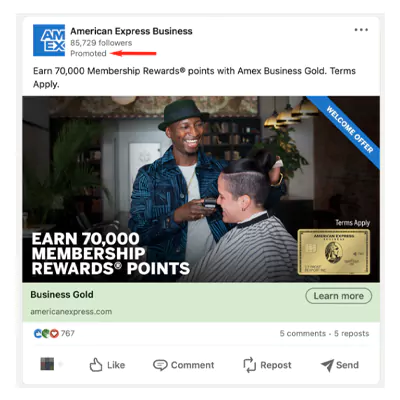This screenshot has height=400, width=400.
Task: View the 5 reposts link
Action: click(352, 334)
